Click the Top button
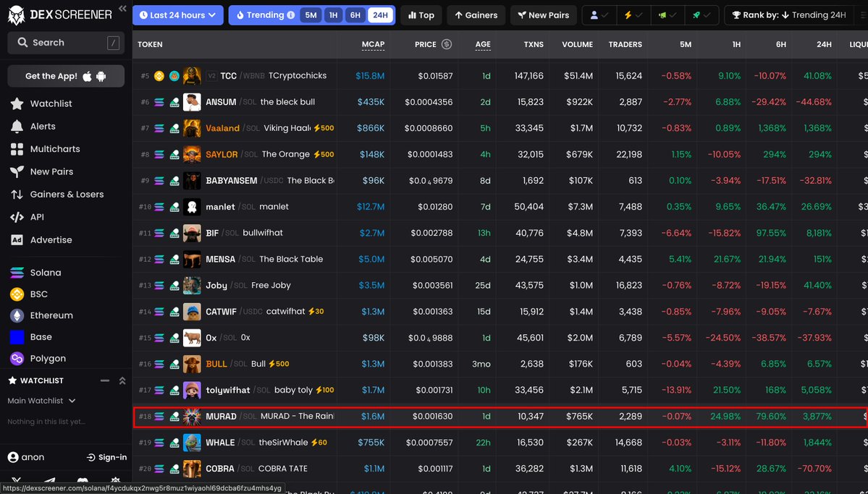 coord(421,15)
